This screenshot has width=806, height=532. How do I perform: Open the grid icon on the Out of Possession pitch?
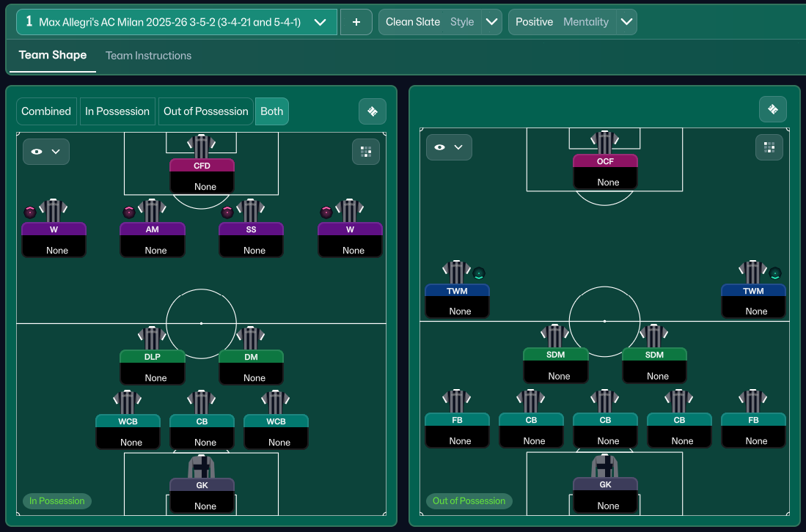(x=769, y=147)
